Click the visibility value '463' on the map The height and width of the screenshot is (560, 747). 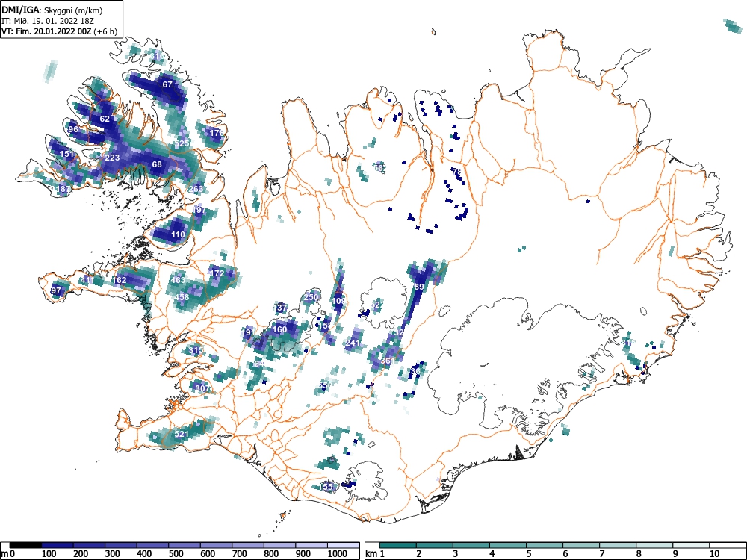(178, 280)
